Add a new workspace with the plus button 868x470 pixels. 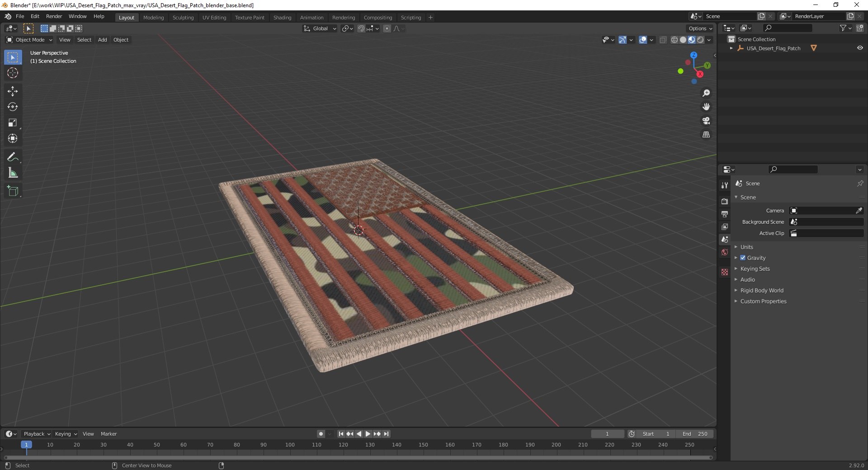pos(430,18)
